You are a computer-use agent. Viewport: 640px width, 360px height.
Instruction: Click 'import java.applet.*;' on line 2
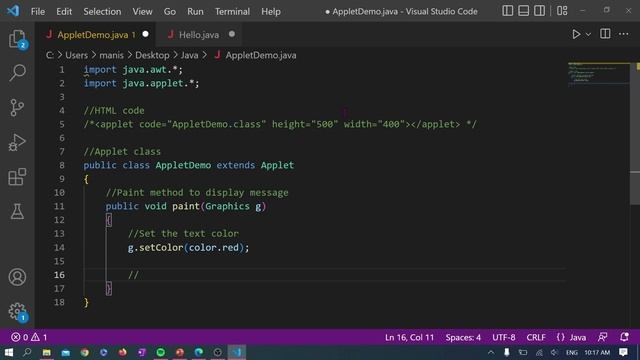point(141,83)
